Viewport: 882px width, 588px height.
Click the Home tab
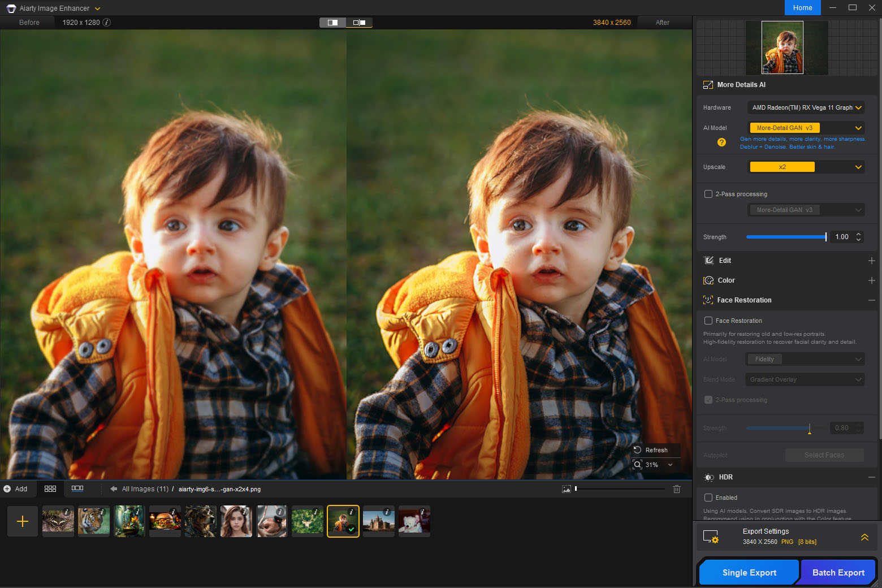coord(802,8)
